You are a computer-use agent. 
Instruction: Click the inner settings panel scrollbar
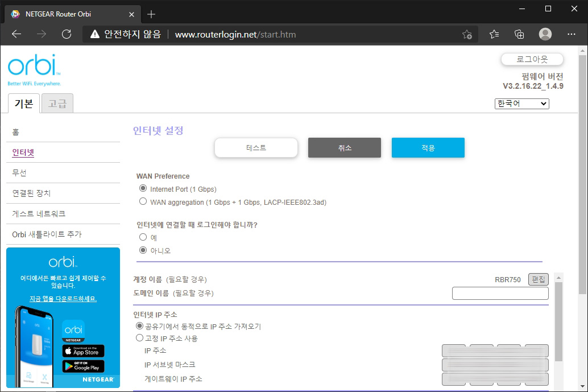point(558,321)
